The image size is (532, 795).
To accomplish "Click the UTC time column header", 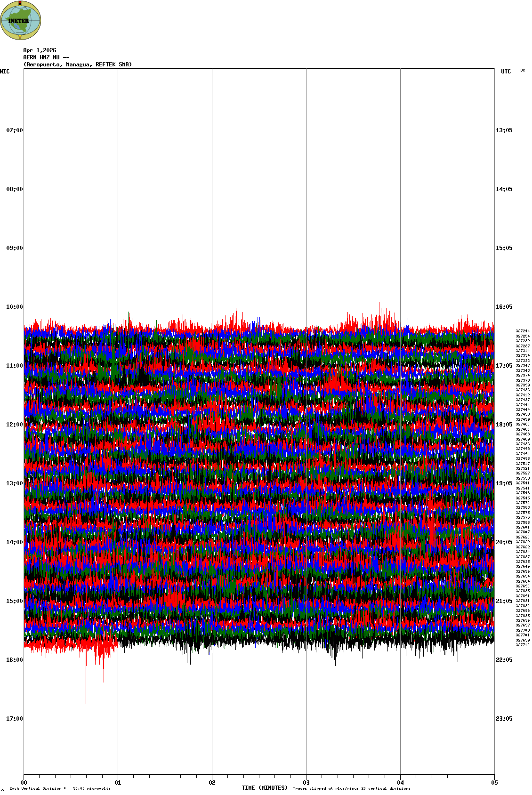I will [506, 72].
